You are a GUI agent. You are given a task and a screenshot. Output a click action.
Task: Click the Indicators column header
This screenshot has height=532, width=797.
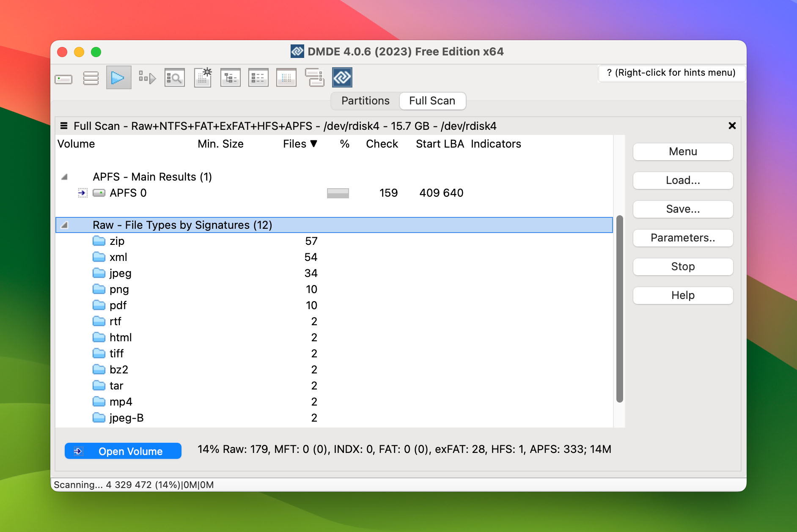click(496, 144)
